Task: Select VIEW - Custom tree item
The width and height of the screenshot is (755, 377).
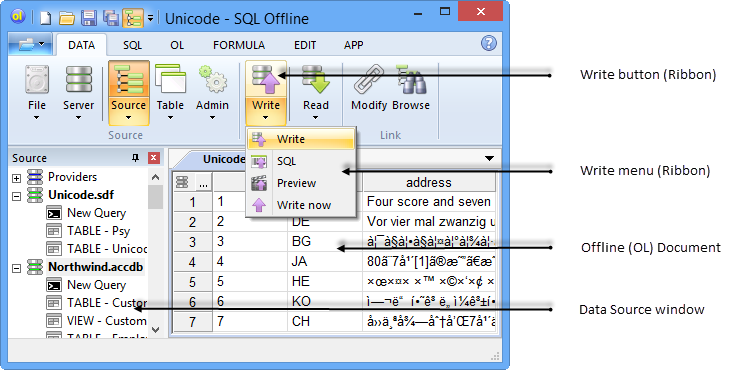Action: coord(107,321)
